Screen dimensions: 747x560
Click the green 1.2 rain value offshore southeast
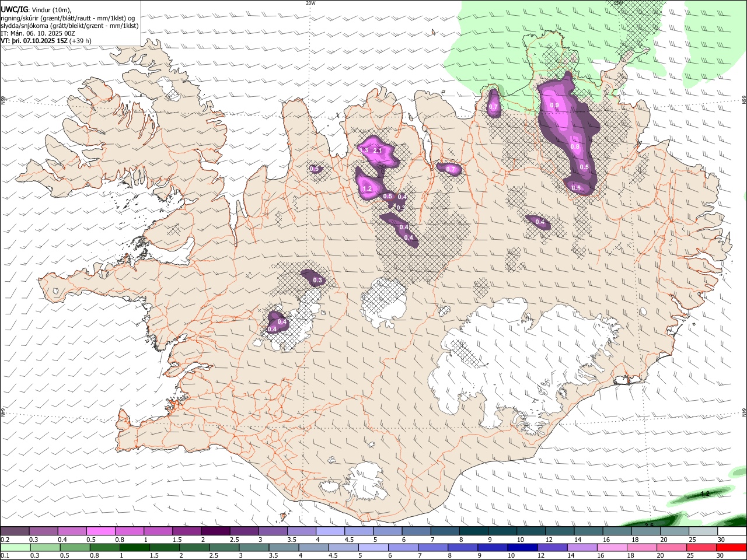(x=705, y=494)
